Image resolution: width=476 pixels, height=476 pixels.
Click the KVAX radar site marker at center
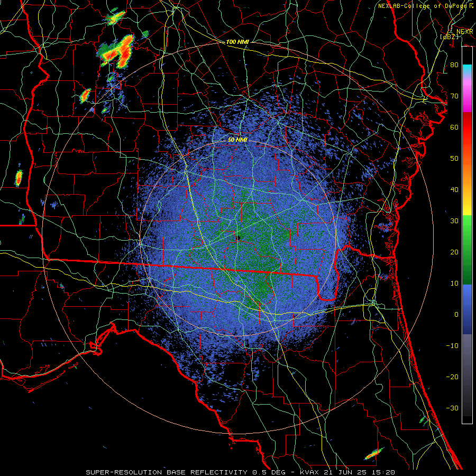(239, 237)
